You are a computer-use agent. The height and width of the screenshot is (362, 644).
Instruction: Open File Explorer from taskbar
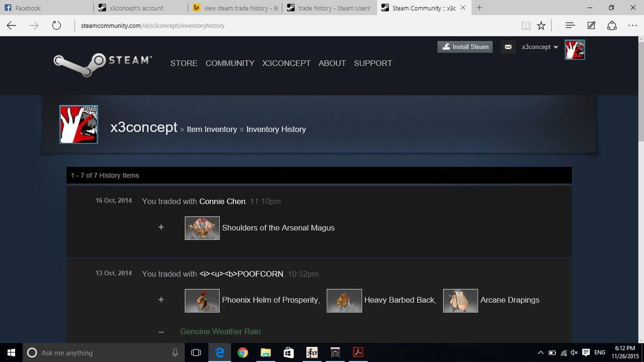pyautogui.click(x=266, y=352)
